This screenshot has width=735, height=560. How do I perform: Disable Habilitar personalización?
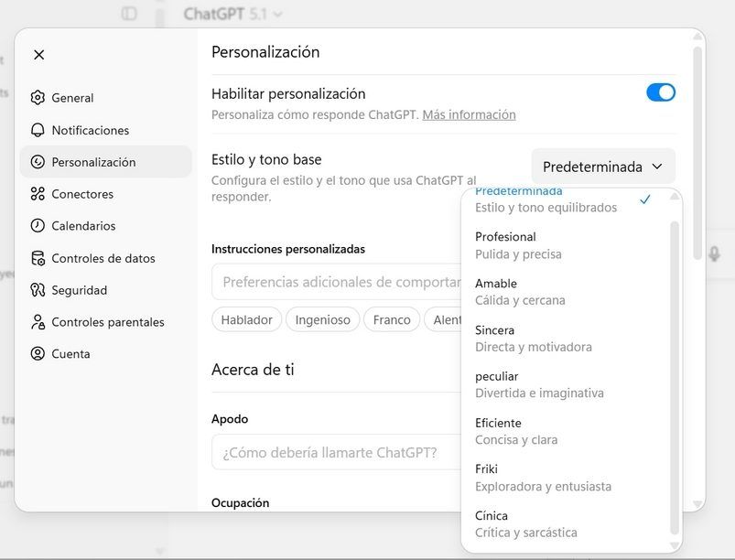point(661,92)
